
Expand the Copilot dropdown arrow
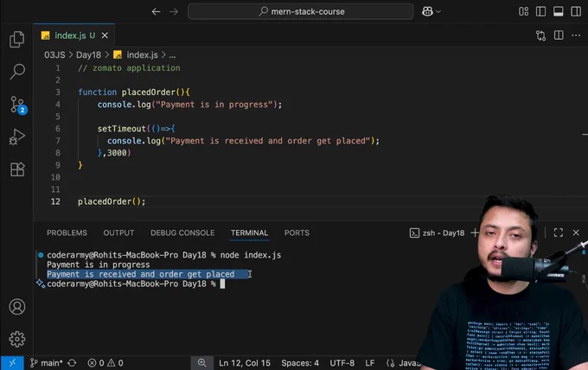(x=438, y=11)
